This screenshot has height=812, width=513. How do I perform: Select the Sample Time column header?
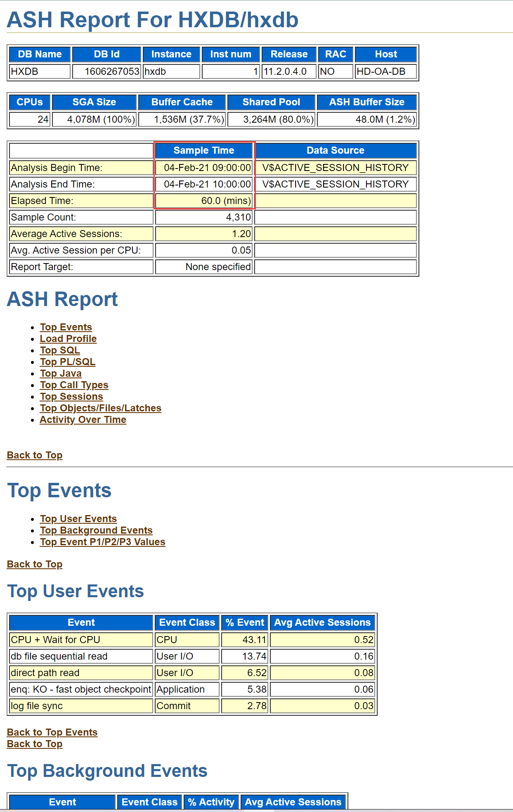203,150
